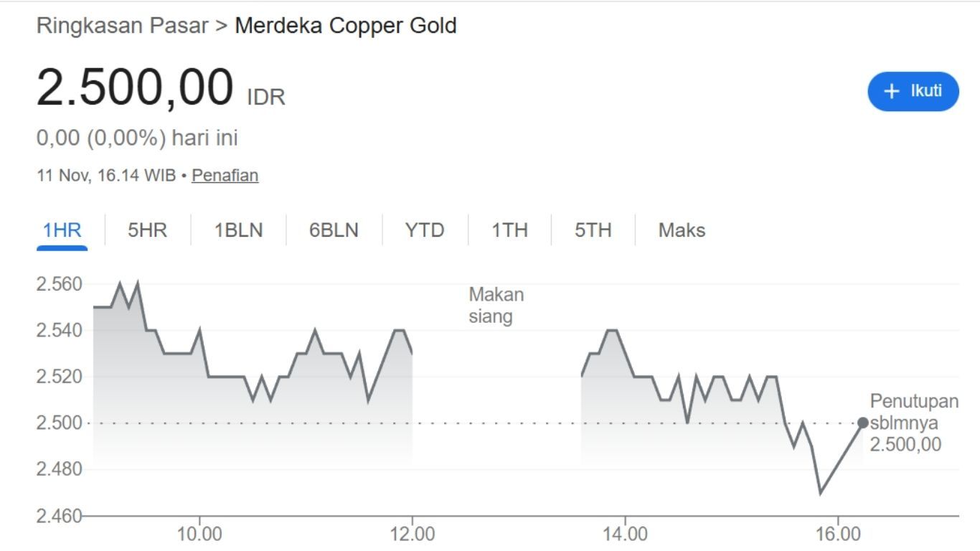Click Ringkasan Pasar breadcrumb link
Viewport: 980px width, 551px height.
122,26
